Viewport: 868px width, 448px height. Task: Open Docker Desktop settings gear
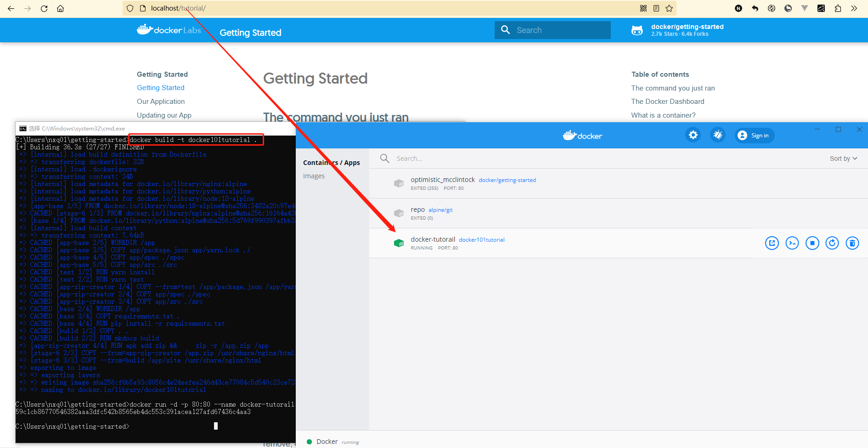coord(693,135)
